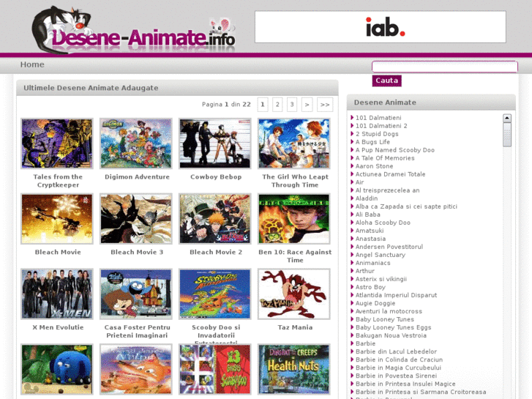Screen dimensions: 532x399
Task: Click the Desene-Animate.info logo
Action: [133, 31]
